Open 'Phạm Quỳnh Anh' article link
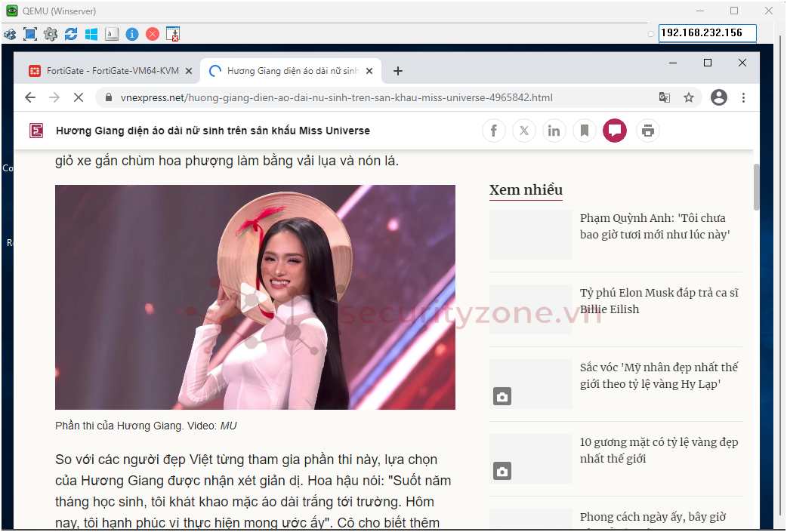787x532 pixels. 654,226
